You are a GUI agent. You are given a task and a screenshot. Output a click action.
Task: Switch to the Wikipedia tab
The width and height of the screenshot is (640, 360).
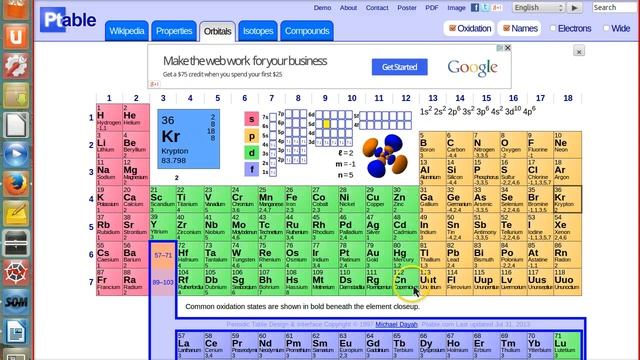[x=127, y=31]
